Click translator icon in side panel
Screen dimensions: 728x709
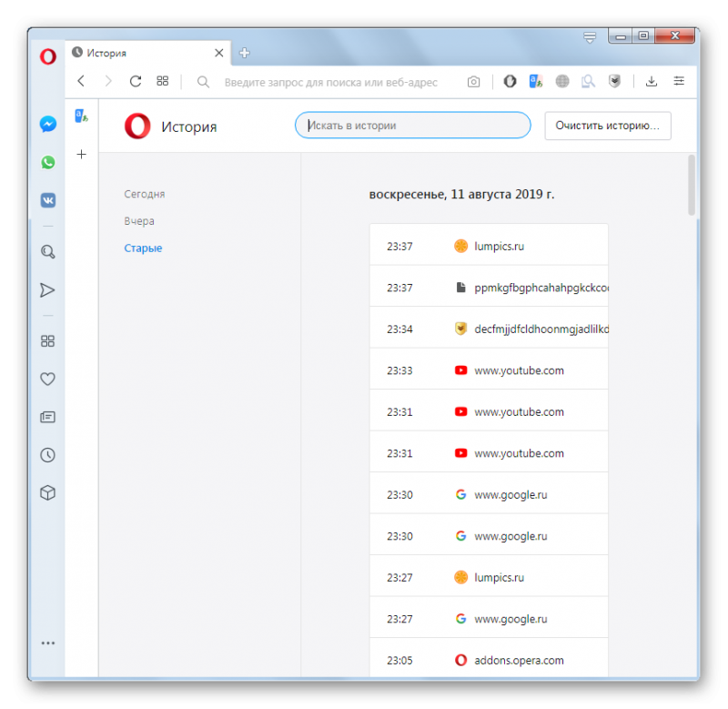pos(82,116)
